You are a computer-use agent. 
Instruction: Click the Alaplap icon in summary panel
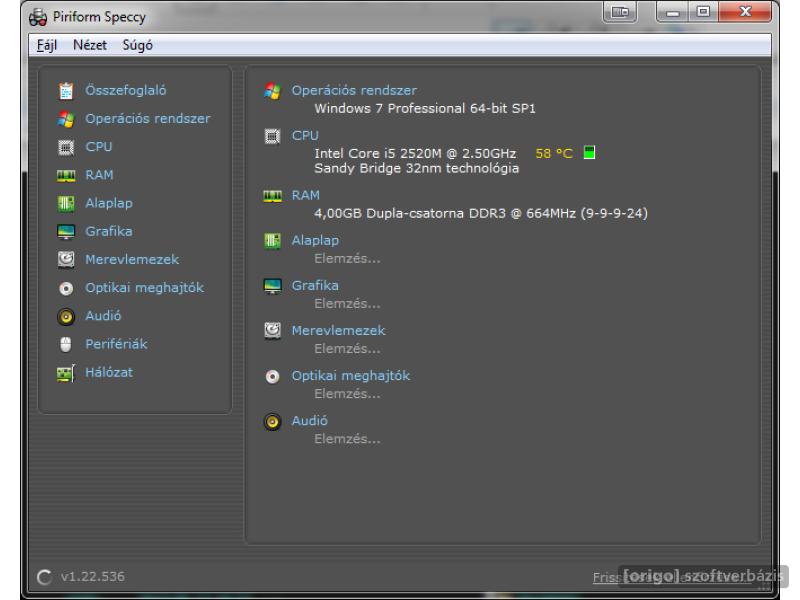click(x=272, y=241)
